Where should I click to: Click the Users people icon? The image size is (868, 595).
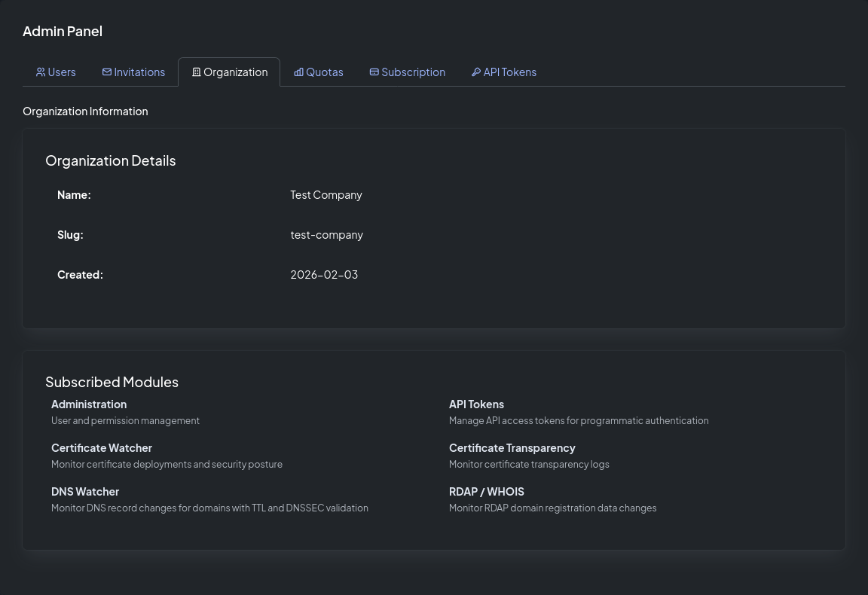click(41, 72)
